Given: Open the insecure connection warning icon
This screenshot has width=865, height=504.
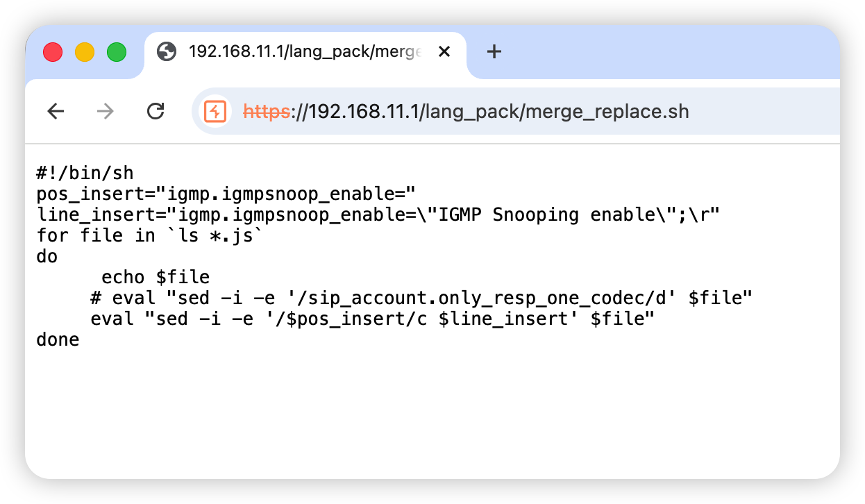Looking at the screenshot, I should pyautogui.click(x=216, y=111).
